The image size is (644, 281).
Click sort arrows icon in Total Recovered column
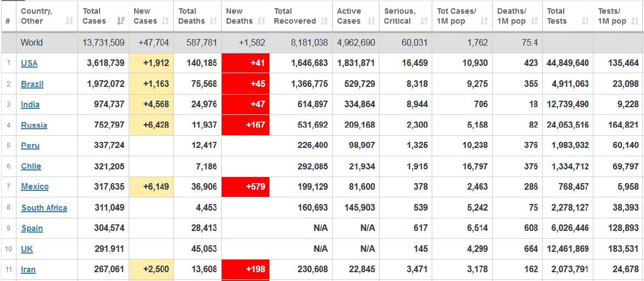324,21
